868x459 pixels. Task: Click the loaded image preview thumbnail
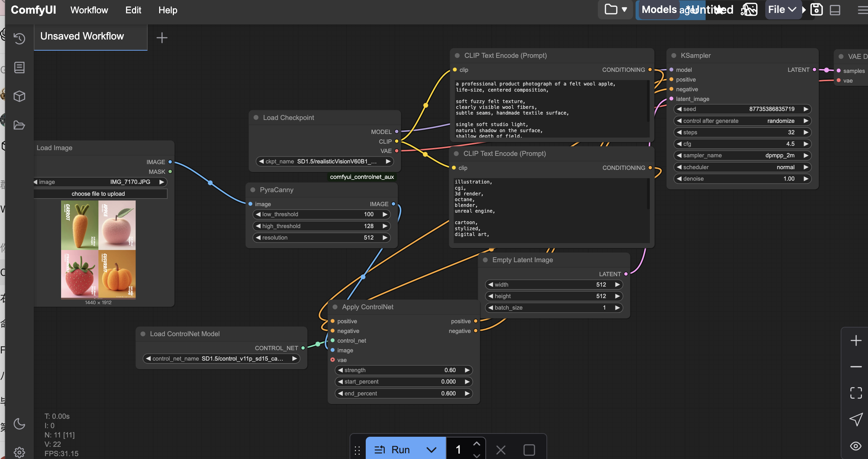(x=98, y=249)
